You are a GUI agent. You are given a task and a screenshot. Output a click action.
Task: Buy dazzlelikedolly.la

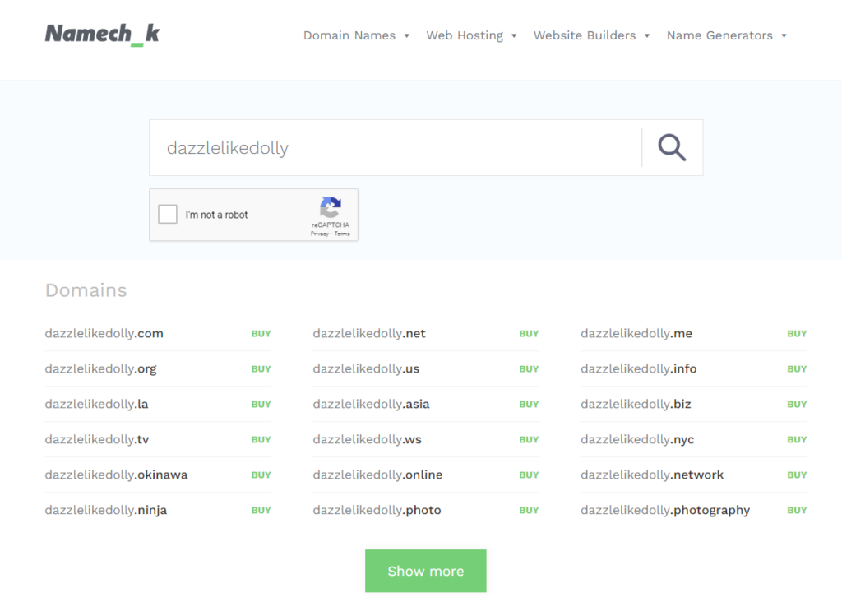click(261, 405)
